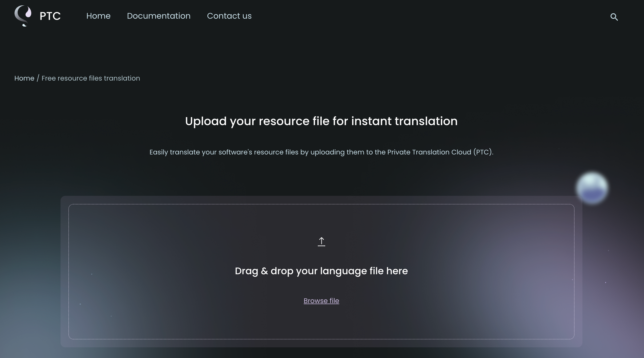644x358 pixels.
Task: Navigate to Contact us
Action: click(x=229, y=16)
